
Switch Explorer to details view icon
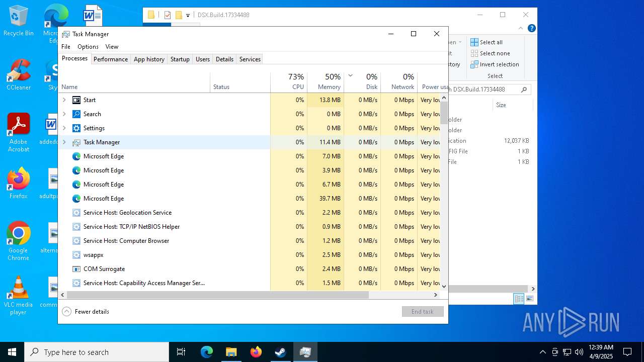coord(519,299)
